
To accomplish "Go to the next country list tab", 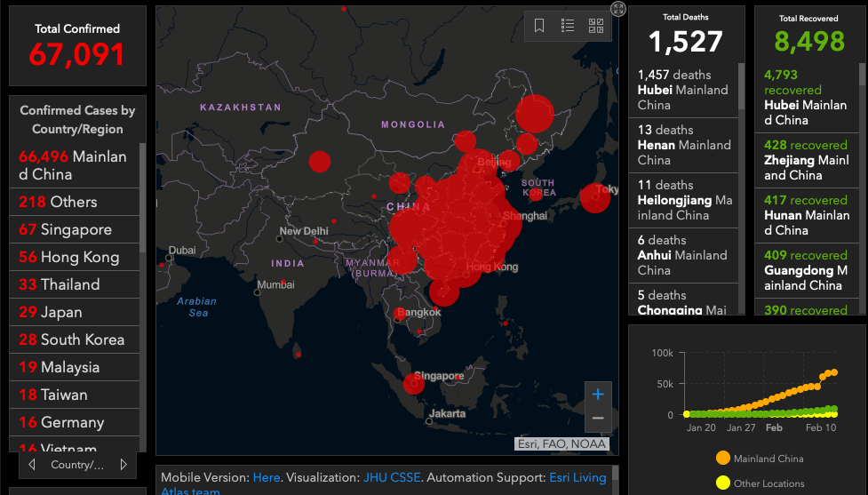I will [122, 465].
